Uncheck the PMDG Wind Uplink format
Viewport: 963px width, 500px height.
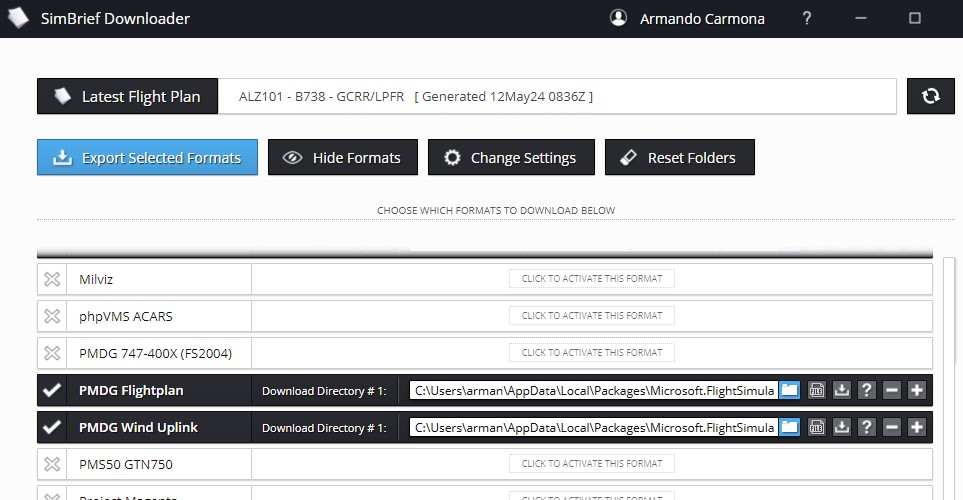[x=52, y=427]
